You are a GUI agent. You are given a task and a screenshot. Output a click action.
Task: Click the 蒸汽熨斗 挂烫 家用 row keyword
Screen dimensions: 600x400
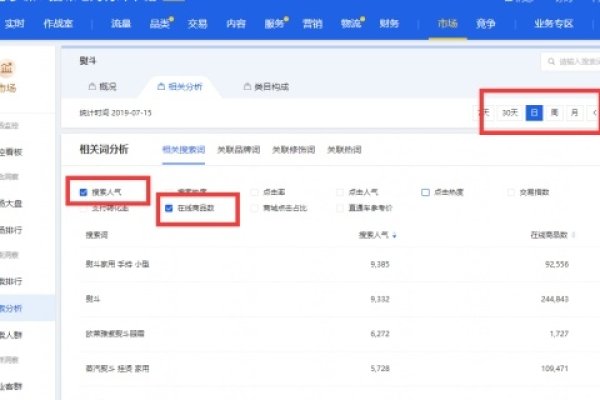point(117,369)
